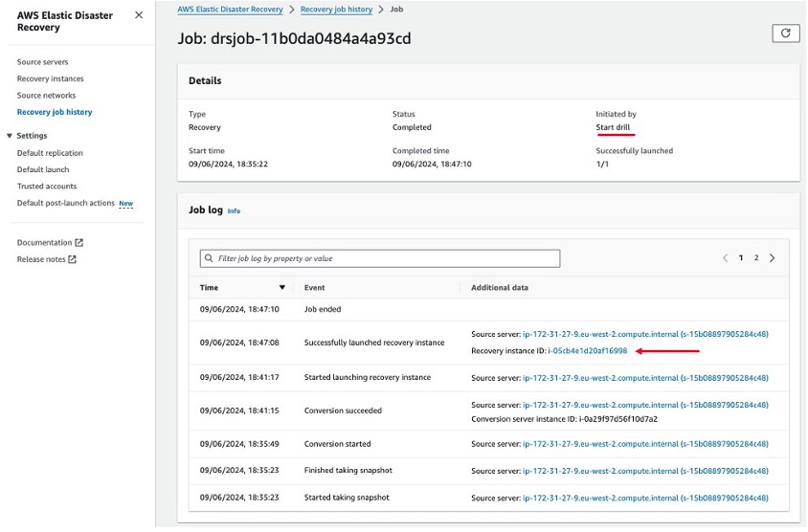
Task: Select the Conversion succeeded event text
Action: coord(343,410)
